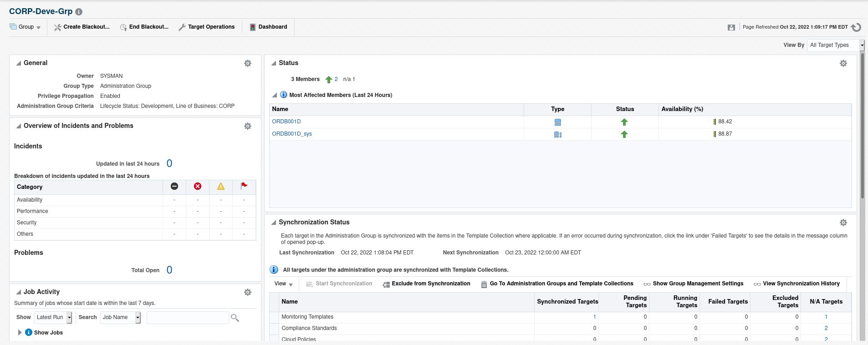Screen dimensions: 868x345
Task: Click the info icon beside CORP-Deve-Grp title
Action: [x=79, y=12]
